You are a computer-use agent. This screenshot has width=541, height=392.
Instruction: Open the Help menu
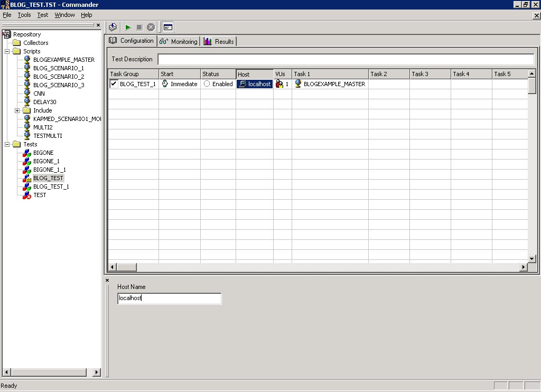(x=86, y=15)
